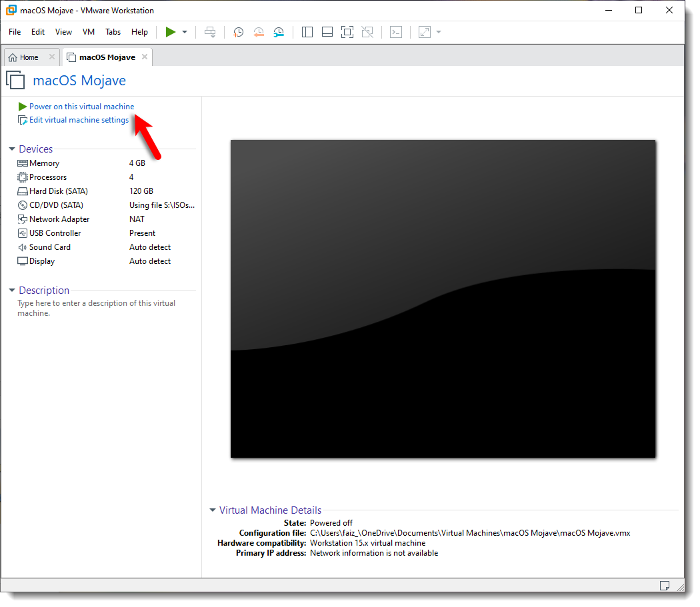Select the Processors device row

pyautogui.click(x=106, y=177)
